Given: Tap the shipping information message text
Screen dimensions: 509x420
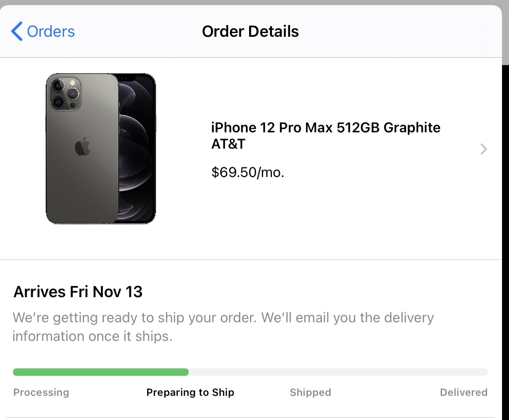Looking at the screenshot, I should tap(223, 326).
